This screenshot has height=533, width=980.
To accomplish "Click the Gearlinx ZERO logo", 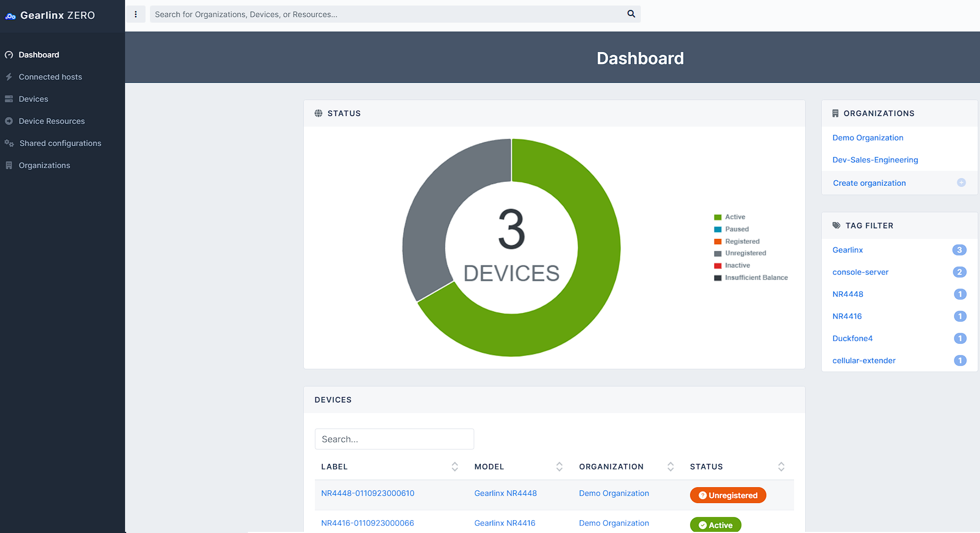I will 50,15.
